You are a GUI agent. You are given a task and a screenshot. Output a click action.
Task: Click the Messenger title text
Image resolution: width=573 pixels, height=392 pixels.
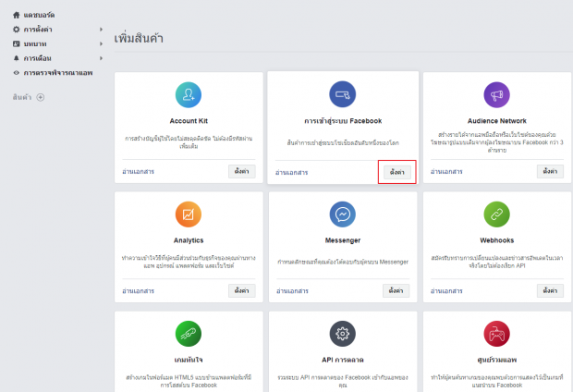point(343,240)
